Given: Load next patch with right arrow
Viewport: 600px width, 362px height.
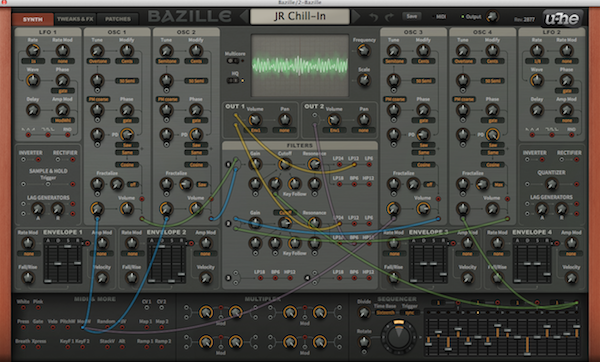Looking at the screenshot, I should (356, 16).
